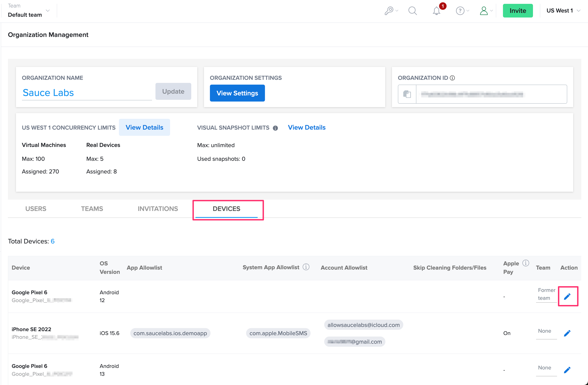
Task: Open the help menu
Action: [460, 11]
